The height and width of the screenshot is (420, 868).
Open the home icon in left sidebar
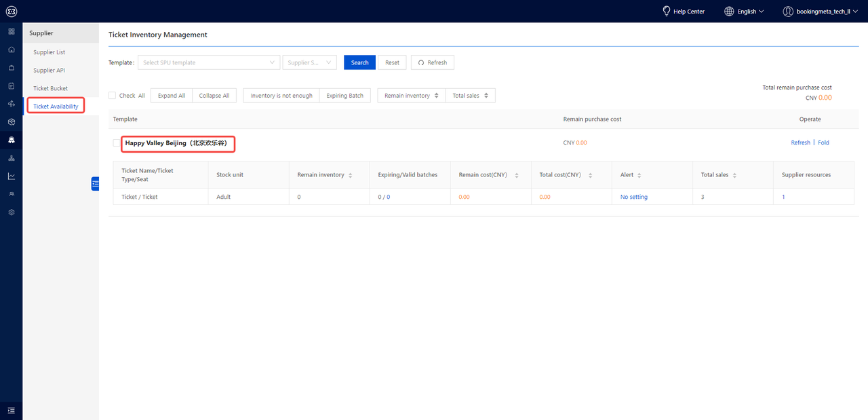tap(11, 50)
